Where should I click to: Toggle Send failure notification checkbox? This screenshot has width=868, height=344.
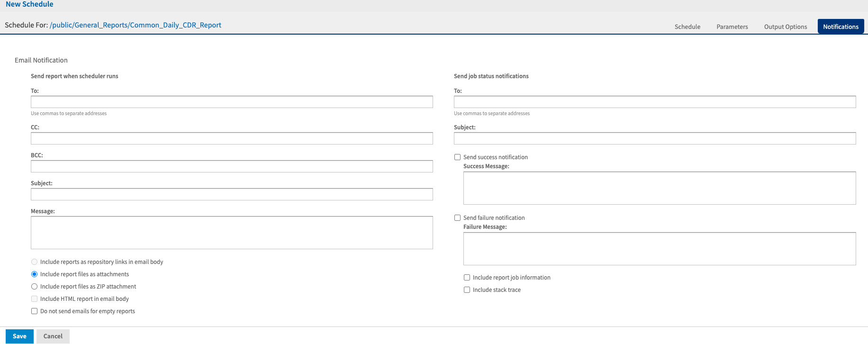(x=457, y=218)
